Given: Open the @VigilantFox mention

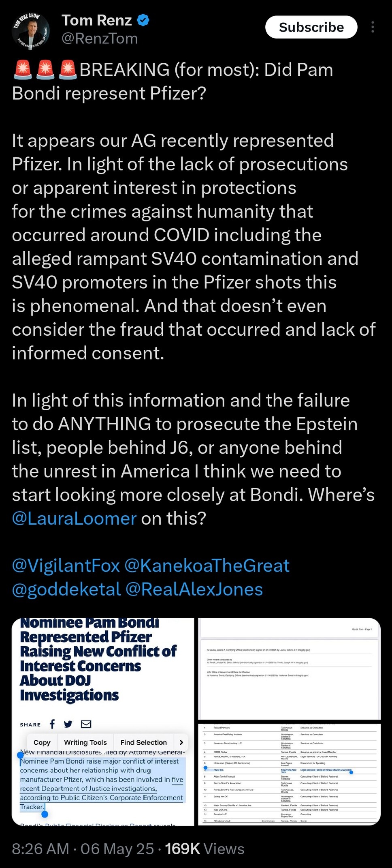Looking at the screenshot, I should 66,566.
